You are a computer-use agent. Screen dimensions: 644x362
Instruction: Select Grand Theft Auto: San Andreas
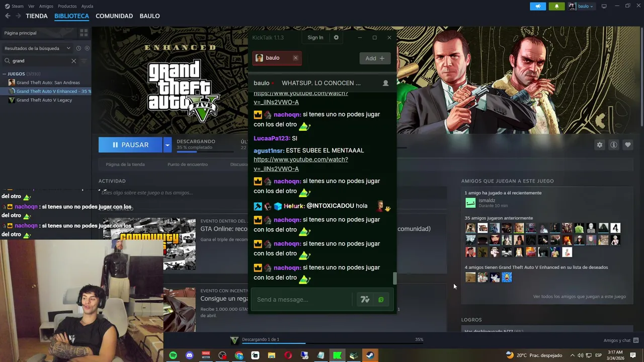coord(48,82)
